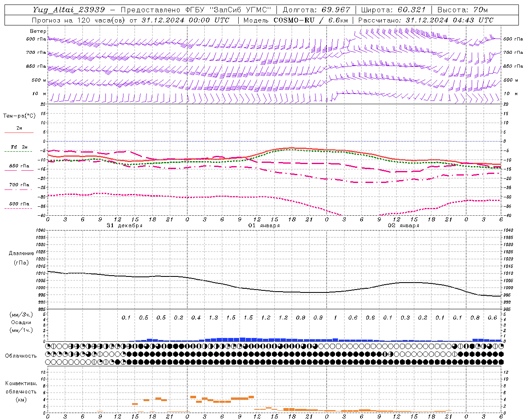The height and width of the screenshot is (420, 525).
Task: Click the precipitation value 1 at midnight
Action: pos(335,318)
